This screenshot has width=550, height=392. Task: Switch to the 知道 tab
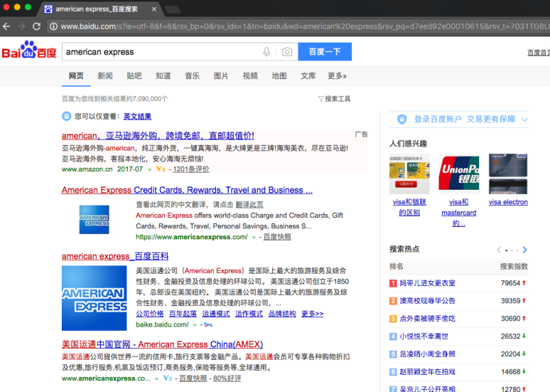(163, 76)
